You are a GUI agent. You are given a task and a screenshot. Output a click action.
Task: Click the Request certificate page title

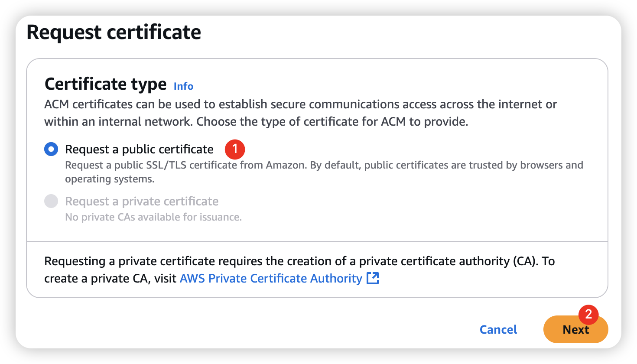click(114, 32)
